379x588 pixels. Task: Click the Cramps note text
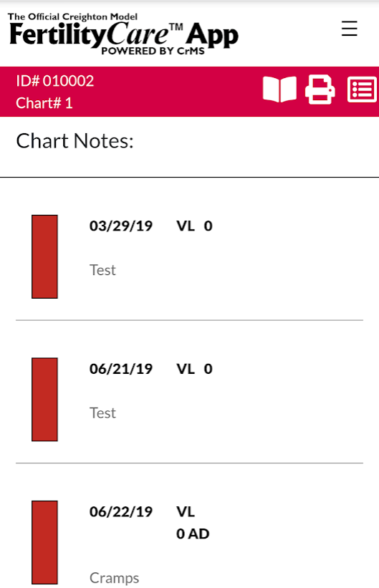tap(114, 578)
